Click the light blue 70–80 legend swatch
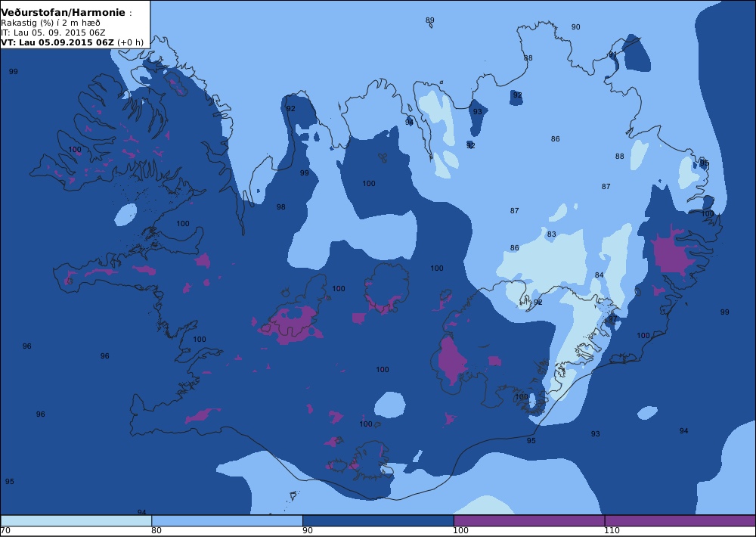756x537 pixels. pos(76,520)
